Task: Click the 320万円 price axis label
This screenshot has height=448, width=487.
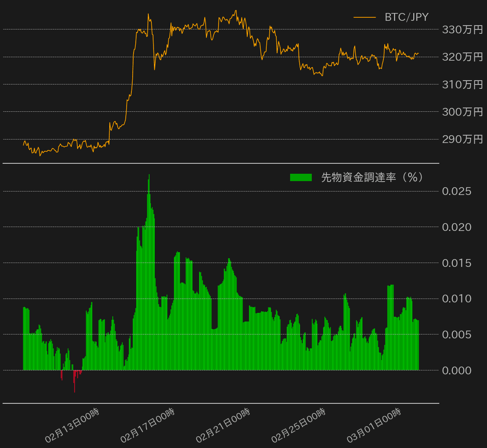Action: pyautogui.click(x=462, y=57)
